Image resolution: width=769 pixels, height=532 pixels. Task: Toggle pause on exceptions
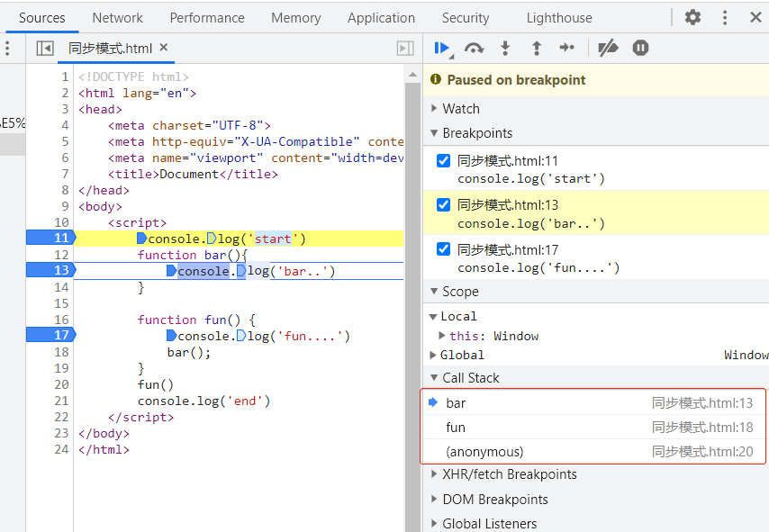640,48
